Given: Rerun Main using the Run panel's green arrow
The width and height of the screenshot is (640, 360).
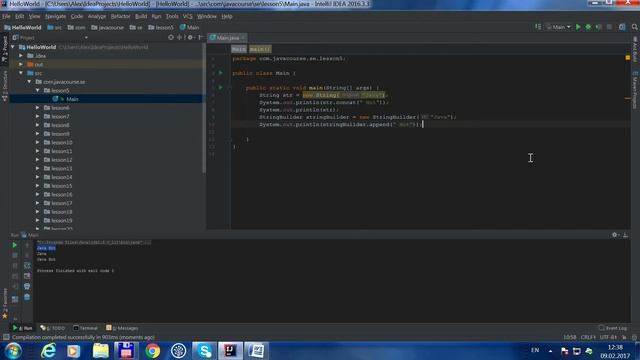Looking at the screenshot, I should tap(15, 245).
